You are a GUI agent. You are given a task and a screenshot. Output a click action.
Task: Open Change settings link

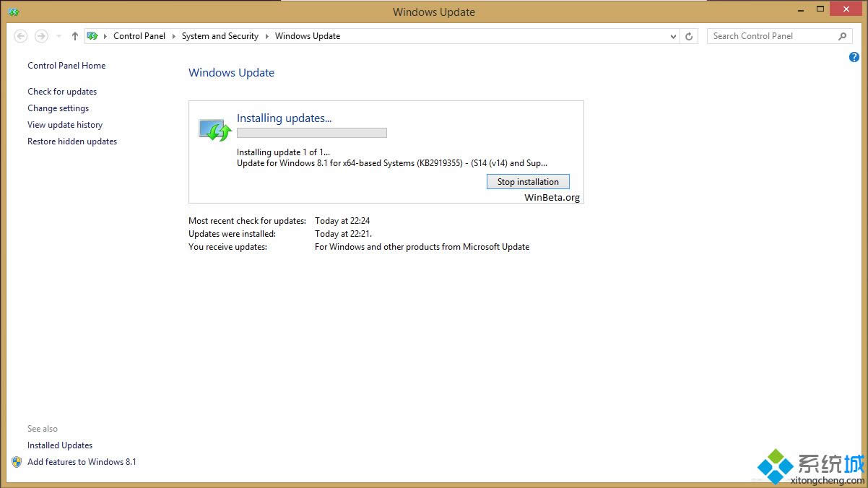click(x=58, y=108)
